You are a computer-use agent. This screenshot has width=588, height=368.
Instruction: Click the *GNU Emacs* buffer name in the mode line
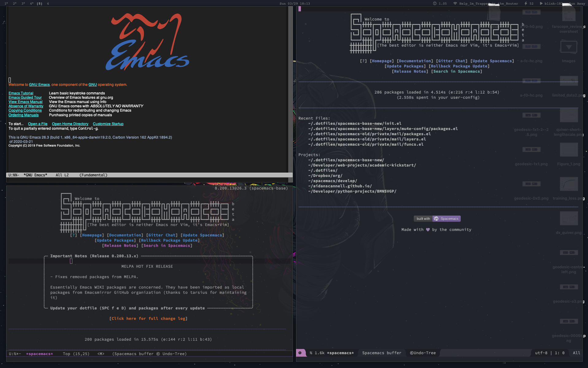click(x=36, y=175)
